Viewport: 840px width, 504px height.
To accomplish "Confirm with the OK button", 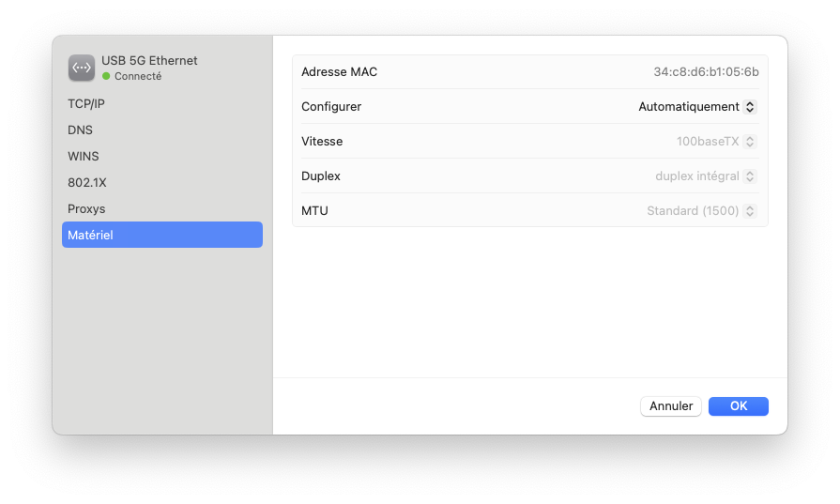I will (739, 406).
